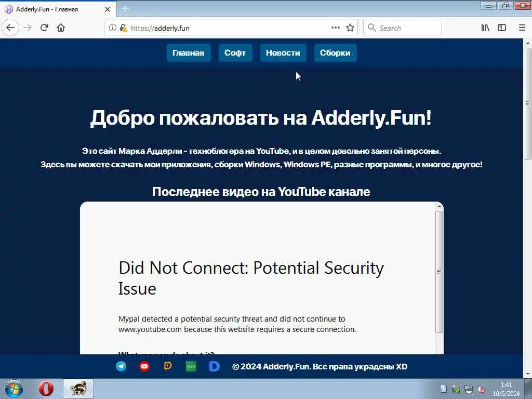Open the Новости navigation tab
The height and width of the screenshot is (399, 532).
(283, 53)
